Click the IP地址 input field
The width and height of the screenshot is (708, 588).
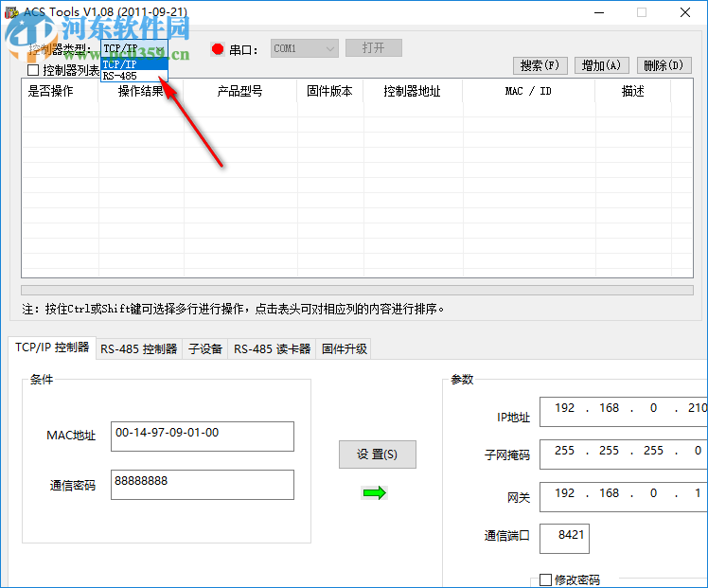pos(624,412)
